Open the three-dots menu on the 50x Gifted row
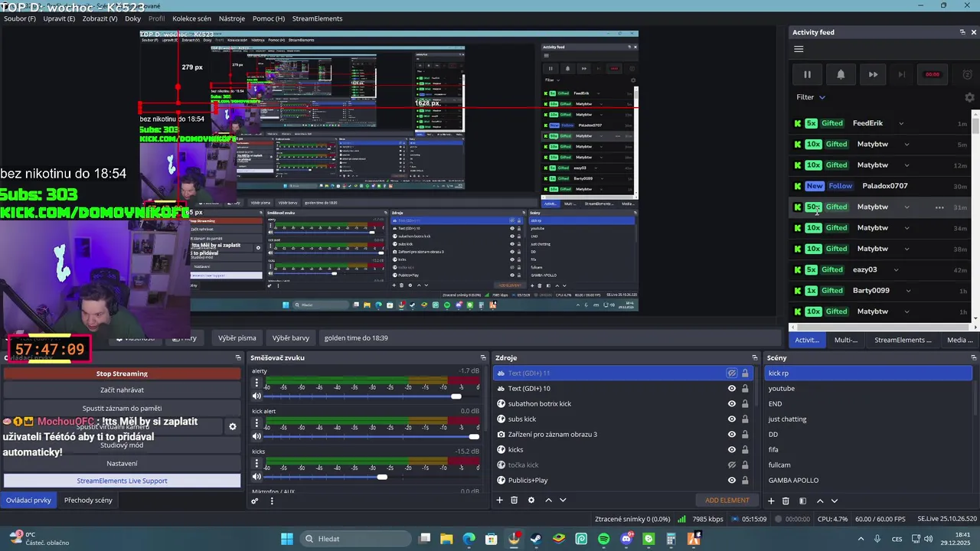The height and width of the screenshot is (551, 980). [x=939, y=207]
